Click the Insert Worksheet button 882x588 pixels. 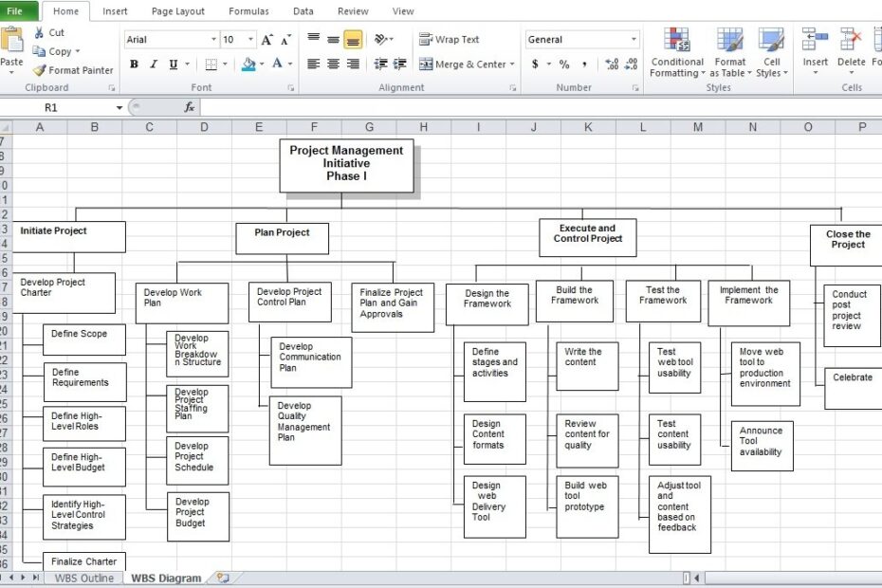(x=222, y=577)
